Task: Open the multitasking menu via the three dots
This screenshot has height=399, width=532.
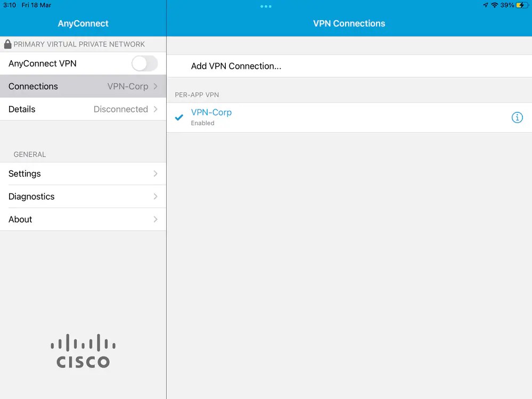Action: [266, 7]
